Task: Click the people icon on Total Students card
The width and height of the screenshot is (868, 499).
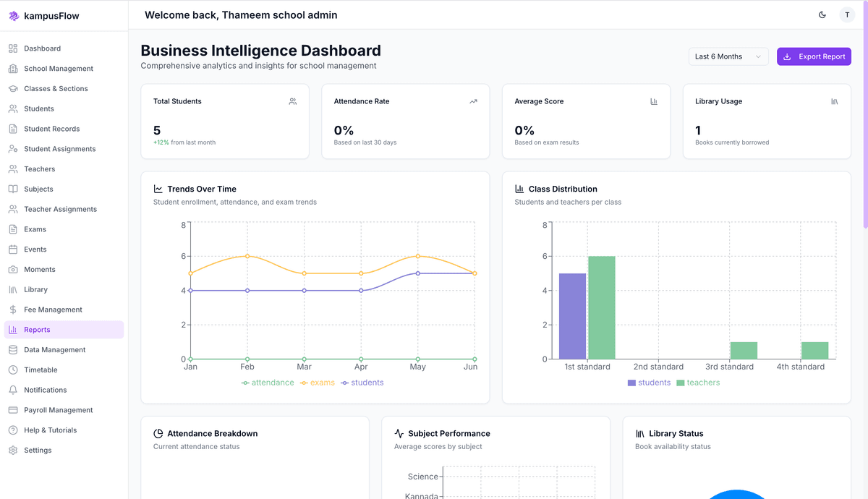Action: pyautogui.click(x=292, y=101)
